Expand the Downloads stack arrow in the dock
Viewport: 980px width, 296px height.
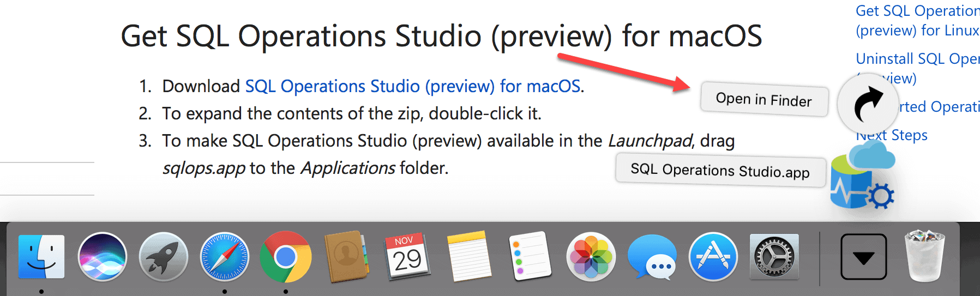[x=863, y=257]
